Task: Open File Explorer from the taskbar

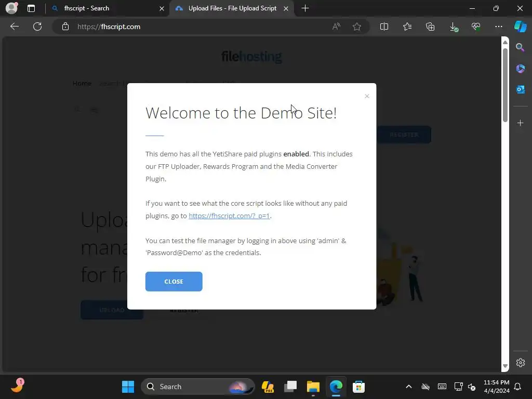Action: pos(313,387)
